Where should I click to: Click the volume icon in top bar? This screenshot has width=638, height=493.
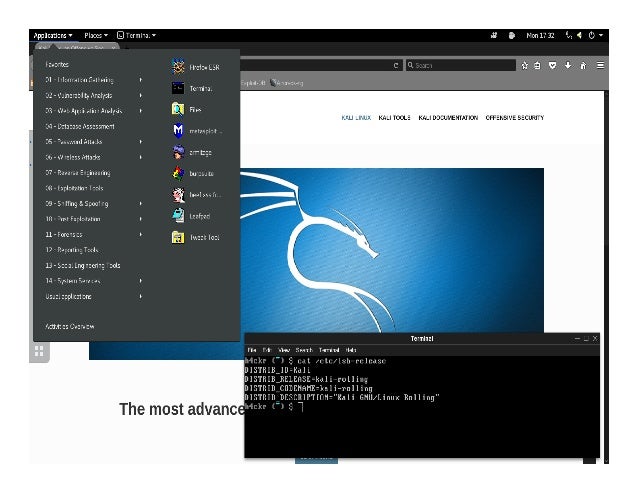click(579, 35)
